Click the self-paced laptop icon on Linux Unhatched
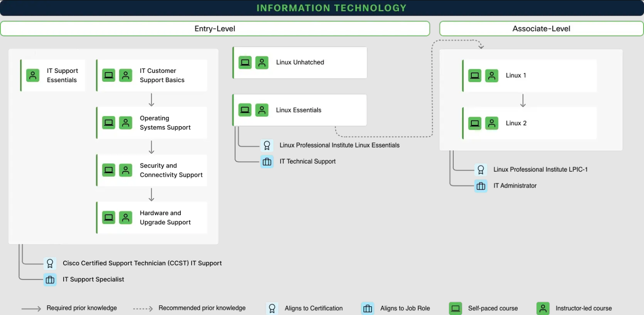The height and width of the screenshot is (315, 644). click(245, 62)
